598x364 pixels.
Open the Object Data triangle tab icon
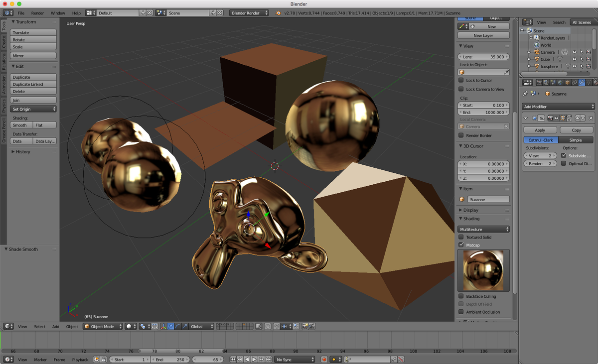coord(589,83)
